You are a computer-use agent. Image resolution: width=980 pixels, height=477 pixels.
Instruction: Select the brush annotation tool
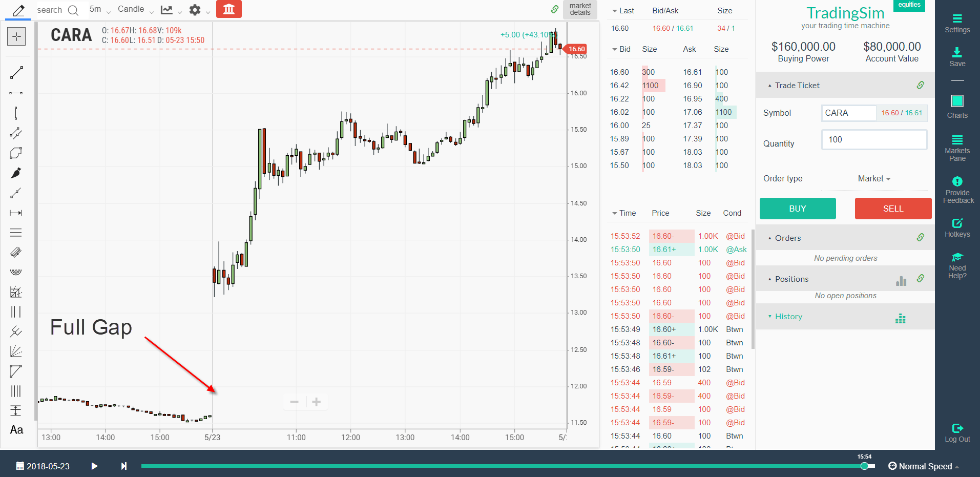(x=16, y=173)
